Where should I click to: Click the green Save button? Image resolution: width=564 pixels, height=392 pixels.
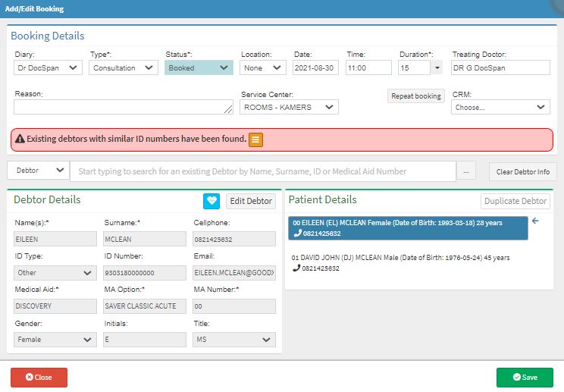pos(525,378)
